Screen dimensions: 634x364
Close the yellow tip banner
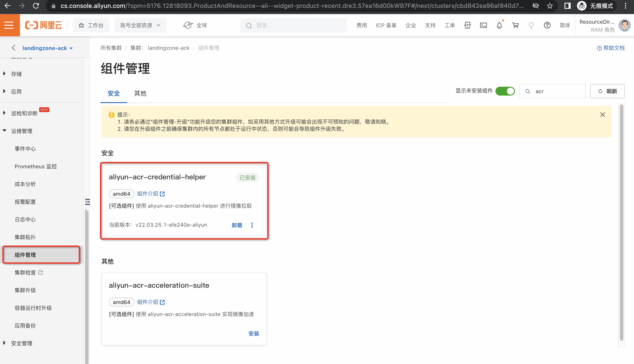pos(602,115)
